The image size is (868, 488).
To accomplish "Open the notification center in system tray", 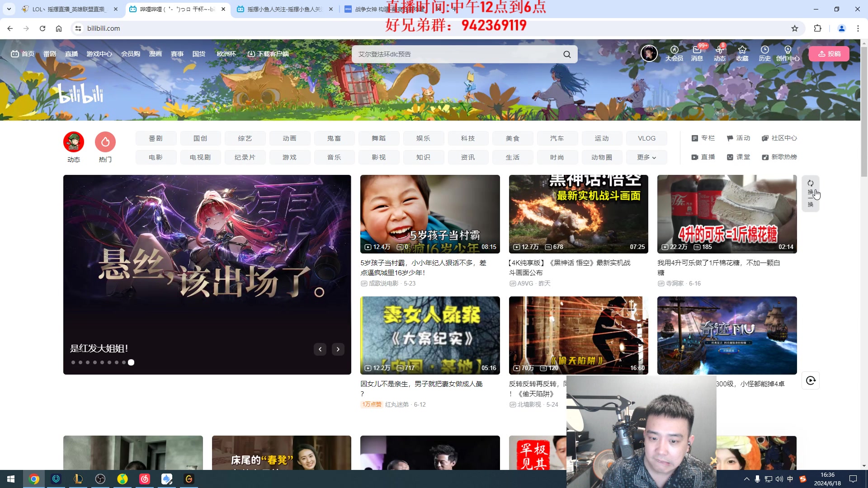I will (853, 479).
